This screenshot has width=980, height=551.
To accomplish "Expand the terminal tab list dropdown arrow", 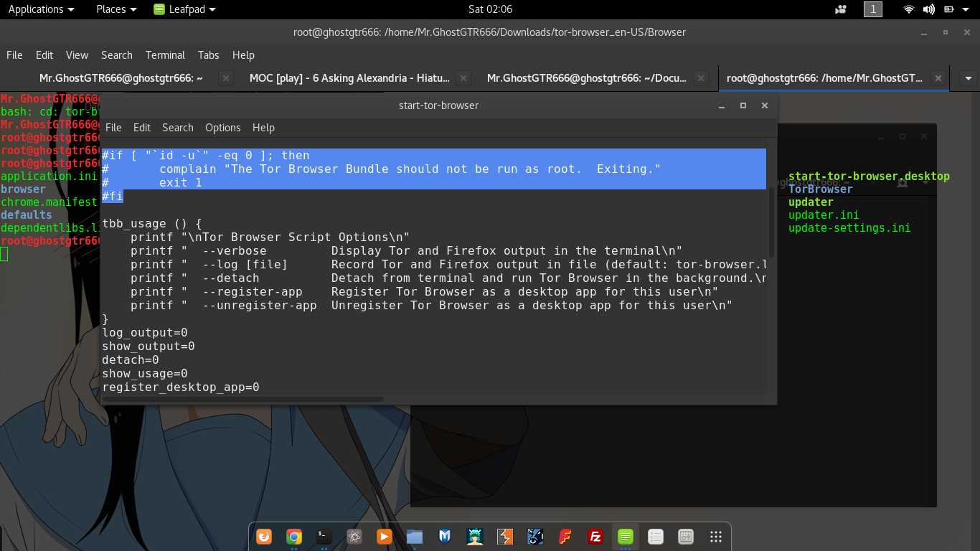I will pyautogui.click(x=969, y=78).
